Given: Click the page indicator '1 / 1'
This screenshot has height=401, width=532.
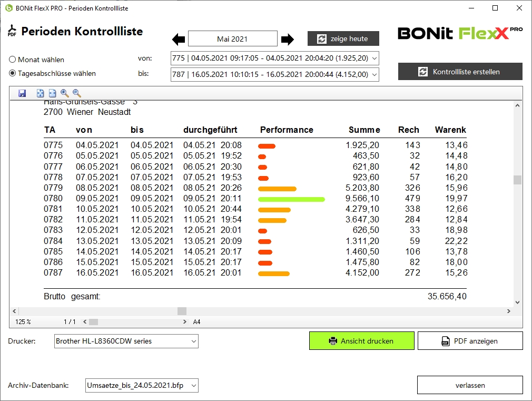Looking at the screenshot, I should pos(70,321).
